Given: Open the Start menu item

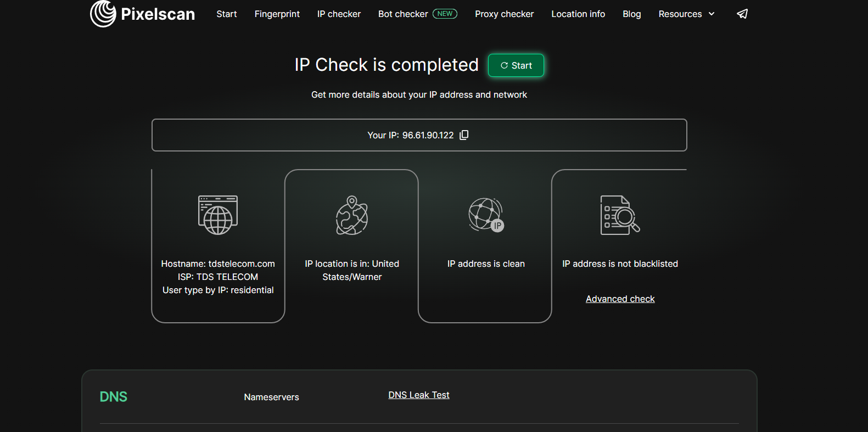Looking at the screenshot, I should click(x=226, y=14).
